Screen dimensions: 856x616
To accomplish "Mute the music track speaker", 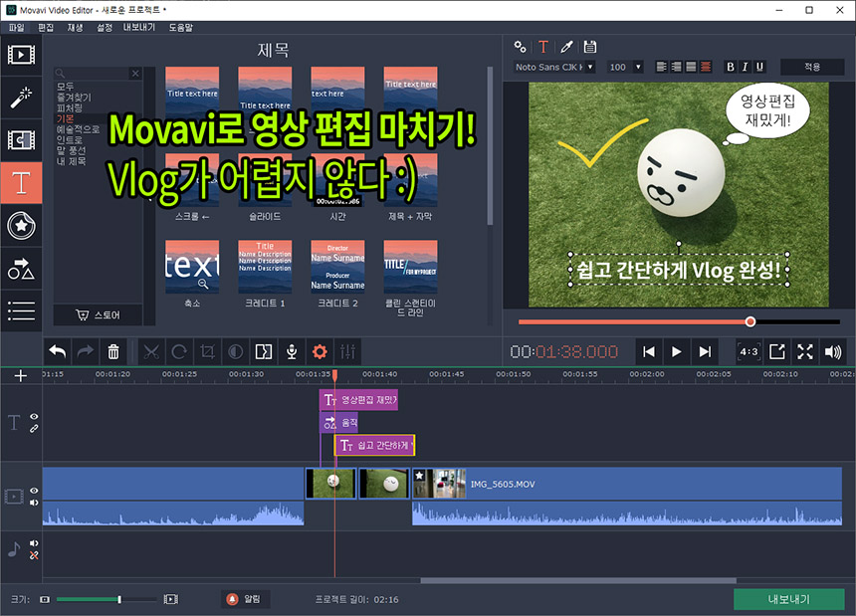I will point(34,543).
